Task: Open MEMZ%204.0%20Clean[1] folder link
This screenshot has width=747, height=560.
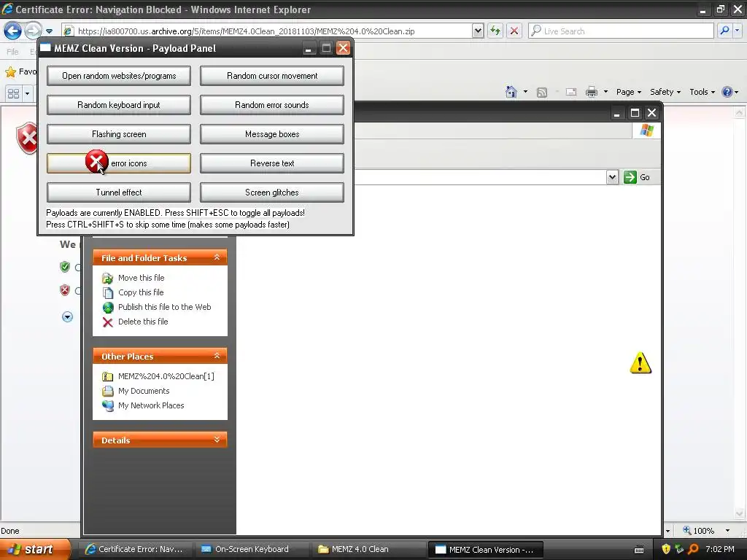Action: (x=166, y=376)
